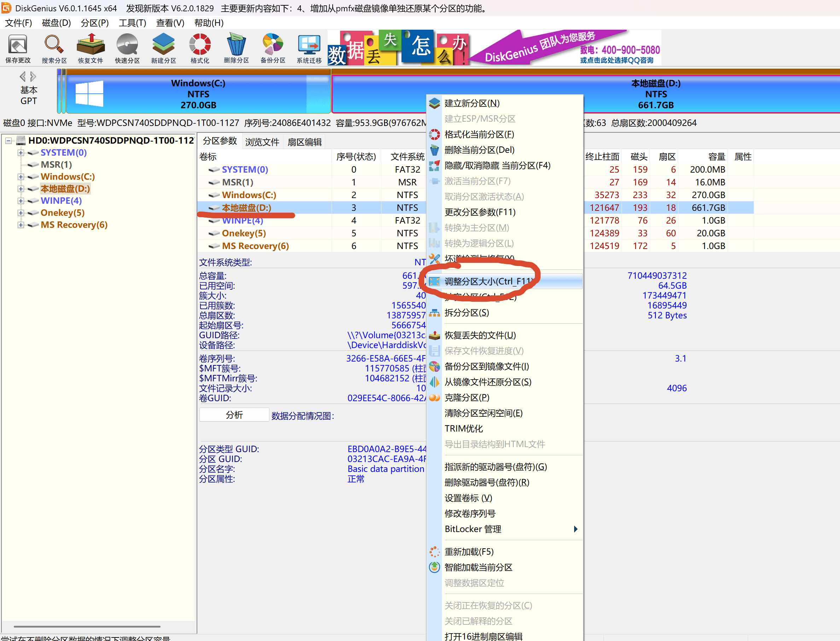Open the 查看(V) menu

(x=170, y=23)
